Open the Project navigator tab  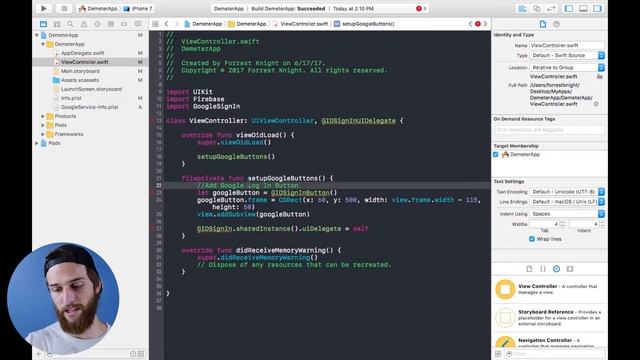[44, 24]
